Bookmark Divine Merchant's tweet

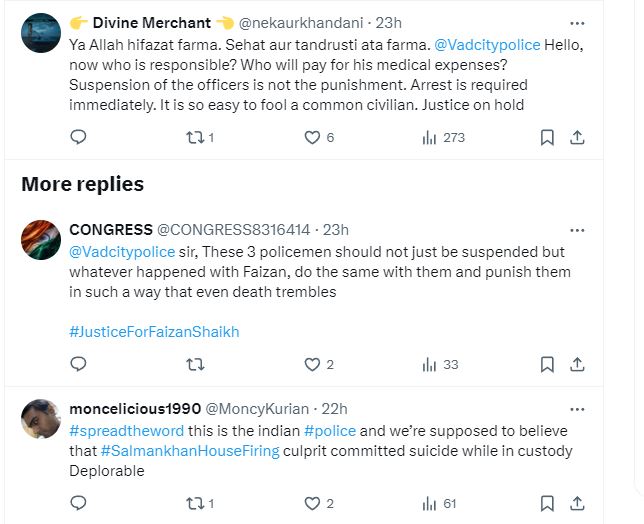[547, 137]
